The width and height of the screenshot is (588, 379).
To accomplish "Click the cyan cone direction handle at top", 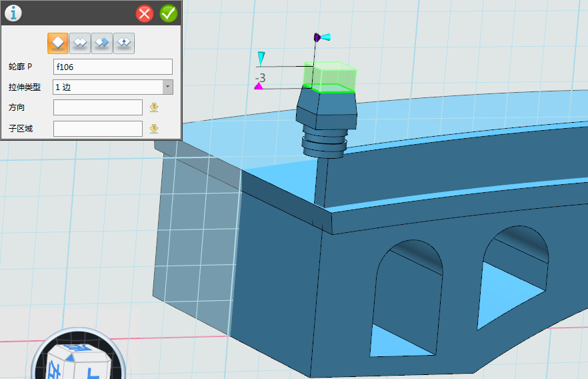I will tap(325, 37).
